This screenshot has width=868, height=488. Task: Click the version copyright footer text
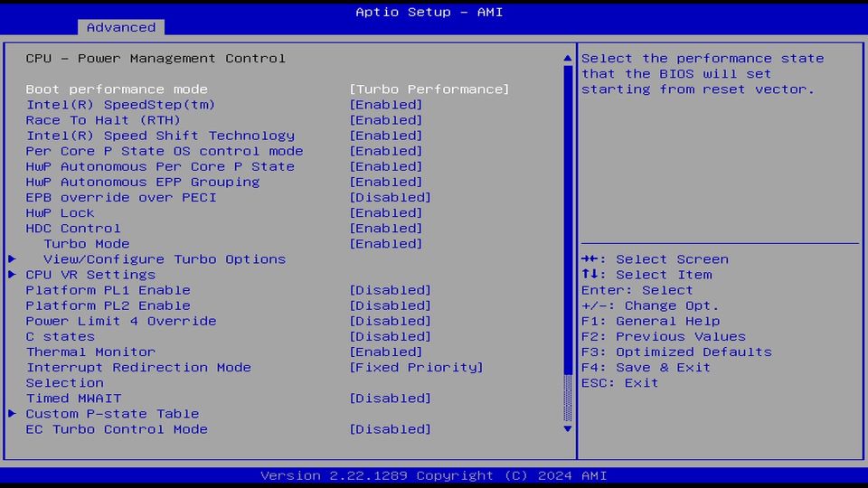434,476
